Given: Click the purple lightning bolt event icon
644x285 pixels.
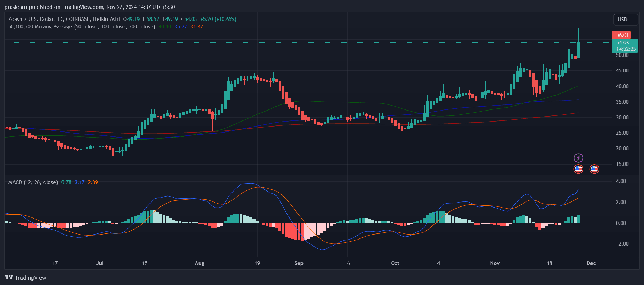Looking at the screenshot, I should 578,158.
